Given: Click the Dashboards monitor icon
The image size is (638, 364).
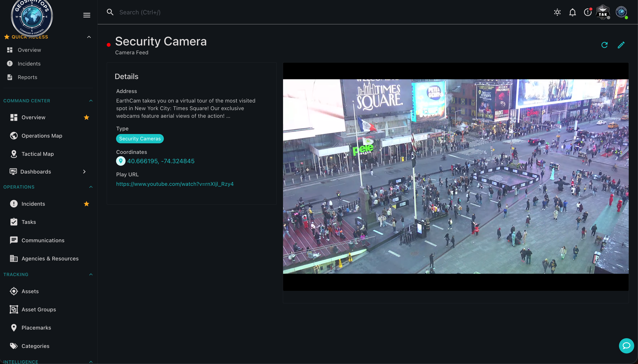Looking at the screenshot, I should click(x=13, y=171).
